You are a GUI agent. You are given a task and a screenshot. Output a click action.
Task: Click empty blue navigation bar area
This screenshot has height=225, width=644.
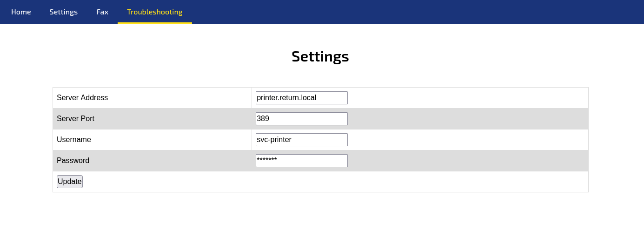pos(418,12)
